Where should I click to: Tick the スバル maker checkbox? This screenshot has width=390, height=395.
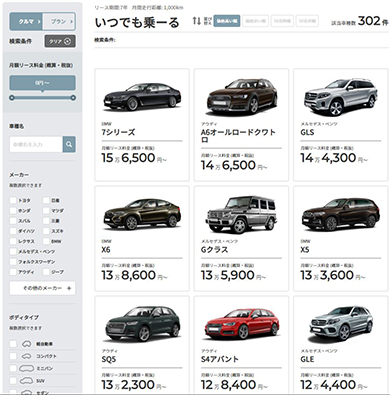point(13,221)
